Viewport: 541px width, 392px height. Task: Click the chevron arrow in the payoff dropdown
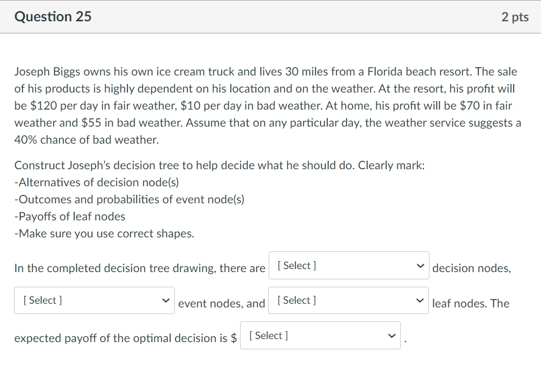click(391, 335)
